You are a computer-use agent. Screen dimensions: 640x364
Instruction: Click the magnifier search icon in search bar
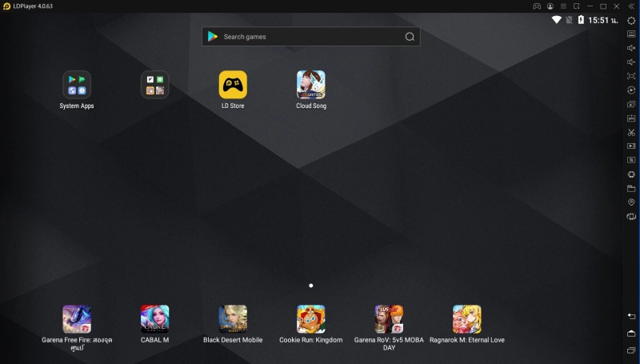410,37
